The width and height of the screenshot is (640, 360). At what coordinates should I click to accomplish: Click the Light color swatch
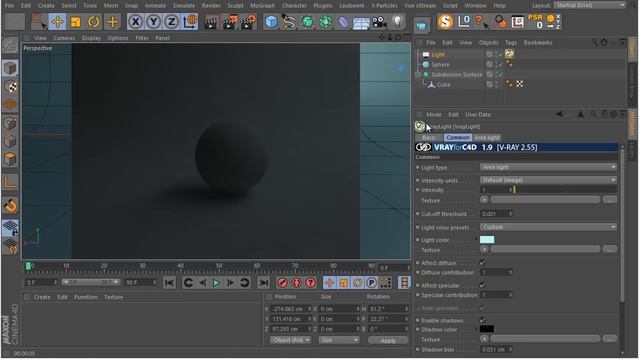(487, 240)
